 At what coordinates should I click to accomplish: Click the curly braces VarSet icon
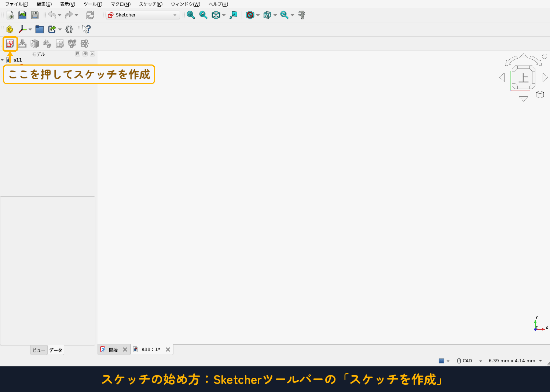pos(69,29)
